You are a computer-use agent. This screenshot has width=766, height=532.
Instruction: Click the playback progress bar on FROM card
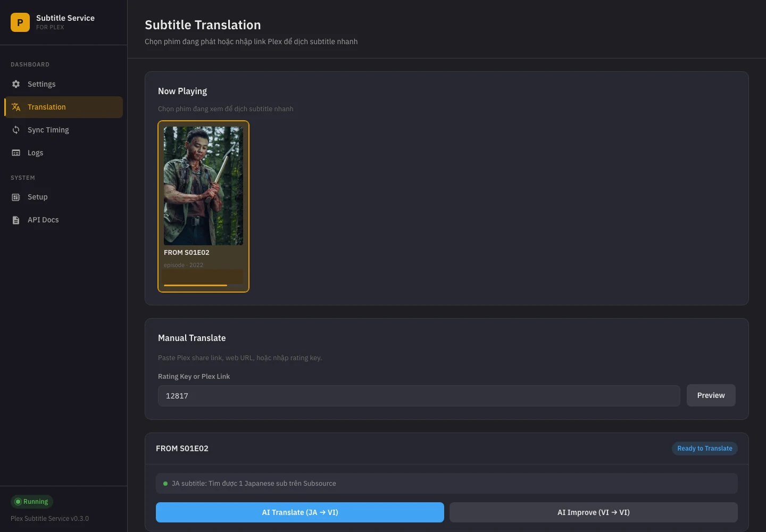(x=203, y=285)
